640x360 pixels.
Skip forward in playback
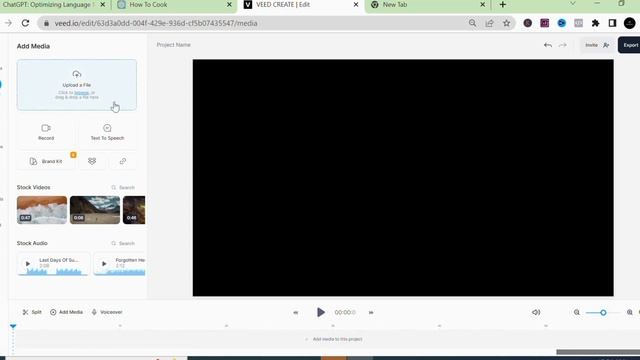click(x=371, y=313)
